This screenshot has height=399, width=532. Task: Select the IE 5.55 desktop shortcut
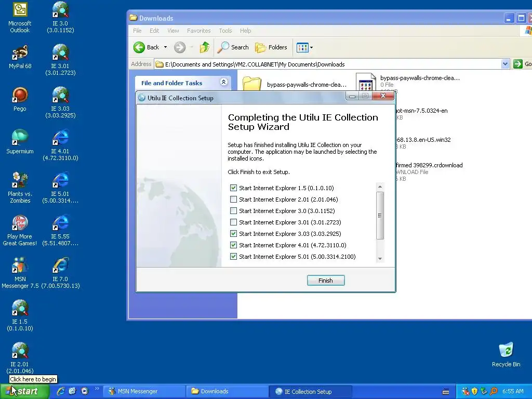(x=60, y=230)
